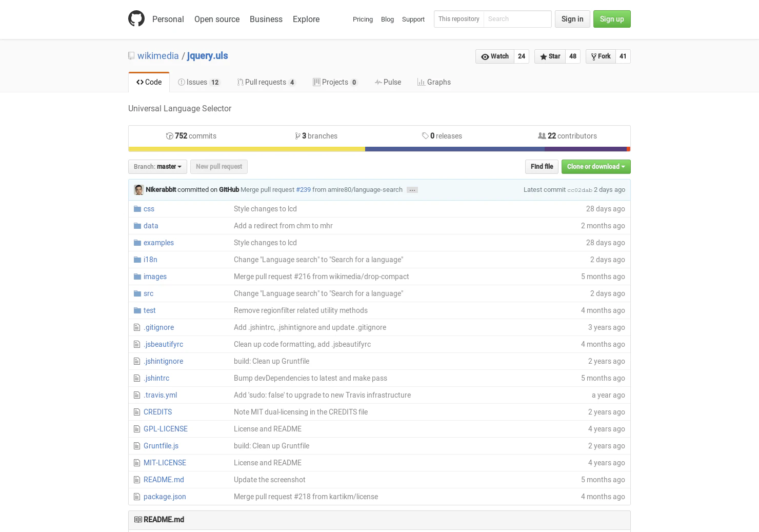Image resolution: width=759 pixels, height=532 pixels.
Task: Open the Clone or download dropdown
Action: coord(595,166)
